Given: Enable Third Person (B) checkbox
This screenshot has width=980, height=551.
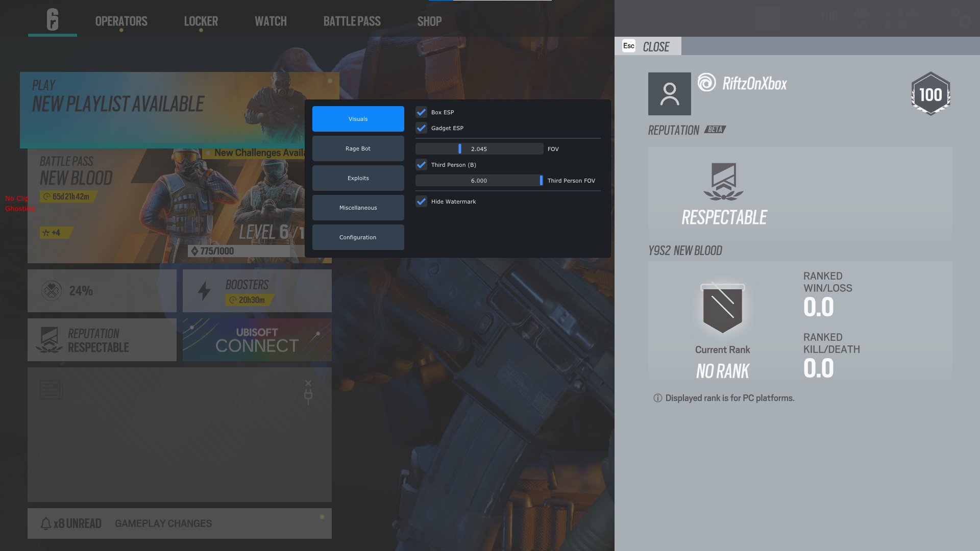Looking at the screenshot, I should [421, 165].
